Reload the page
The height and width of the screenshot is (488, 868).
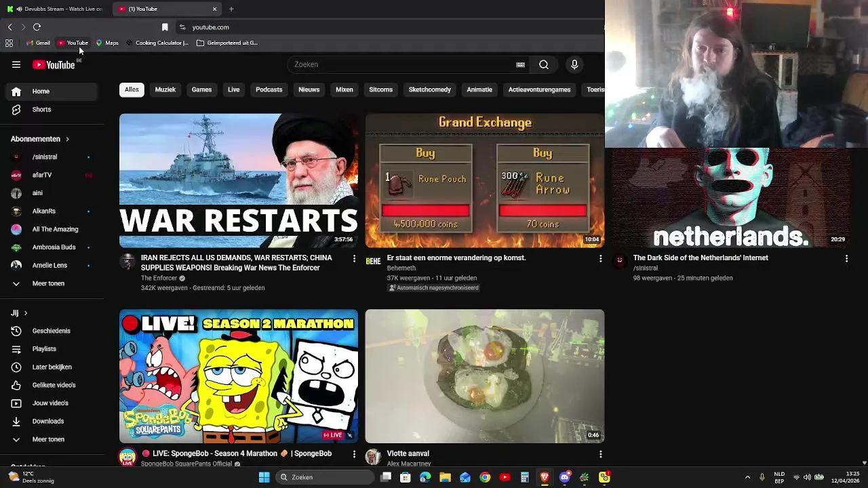point(37,27)
